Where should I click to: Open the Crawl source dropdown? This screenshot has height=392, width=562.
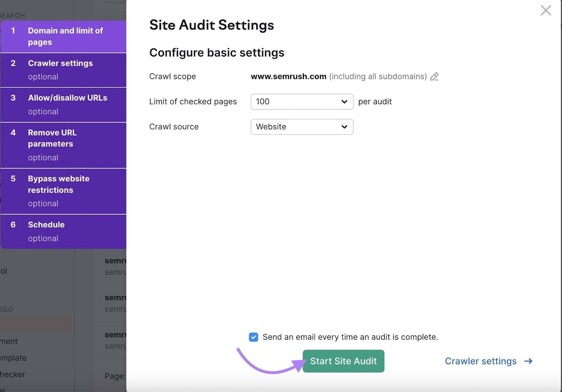302,127
